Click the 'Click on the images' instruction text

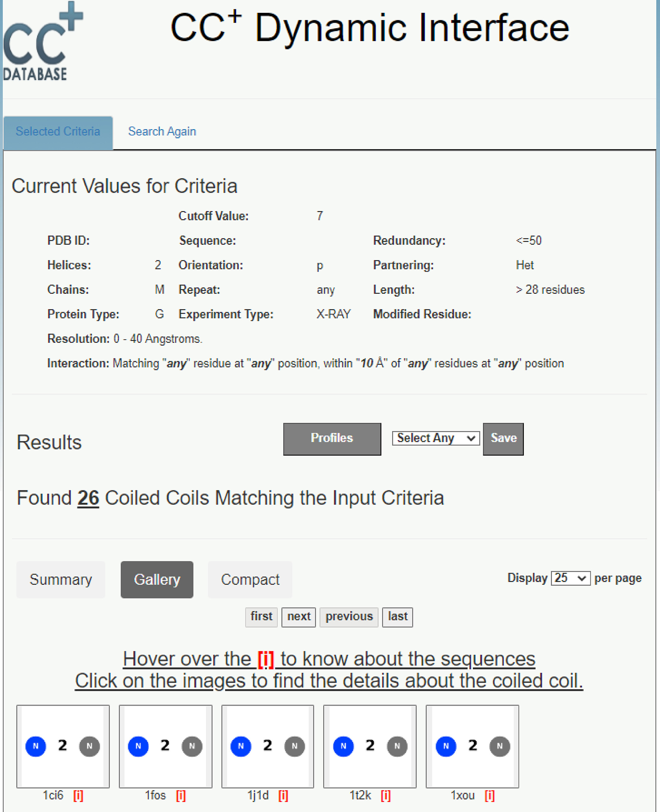coord(329,681)
